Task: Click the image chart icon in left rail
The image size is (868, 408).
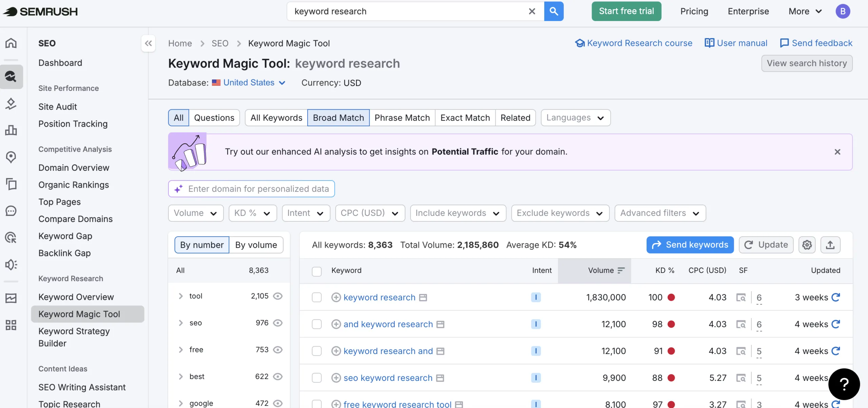Action: [11, 298]
